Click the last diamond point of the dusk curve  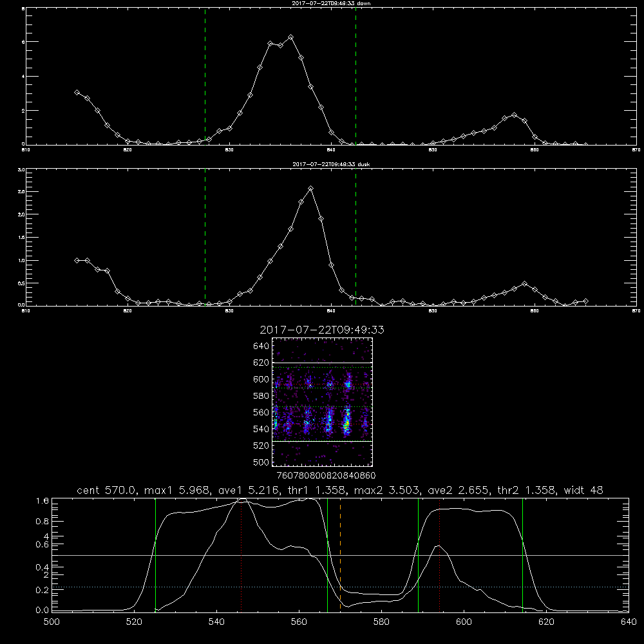[x=585, y=301]
